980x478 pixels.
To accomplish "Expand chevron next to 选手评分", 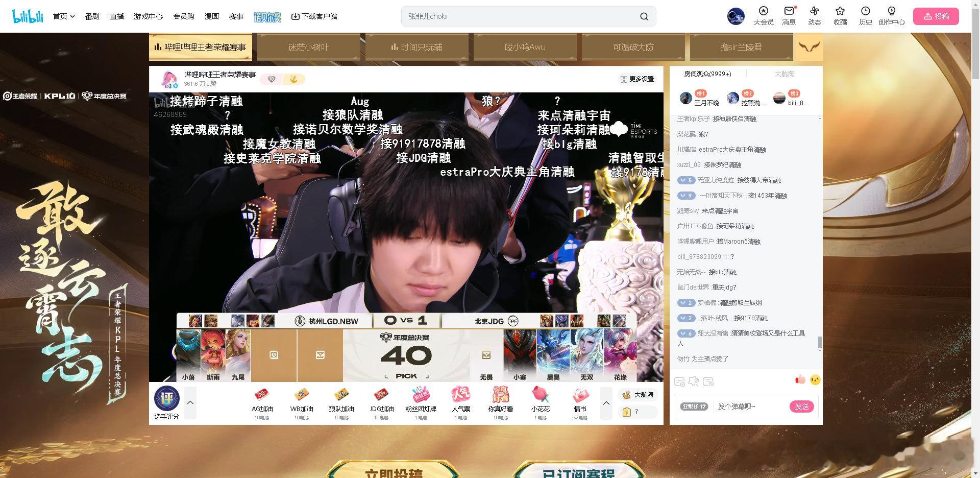I will tap(190, 403).
